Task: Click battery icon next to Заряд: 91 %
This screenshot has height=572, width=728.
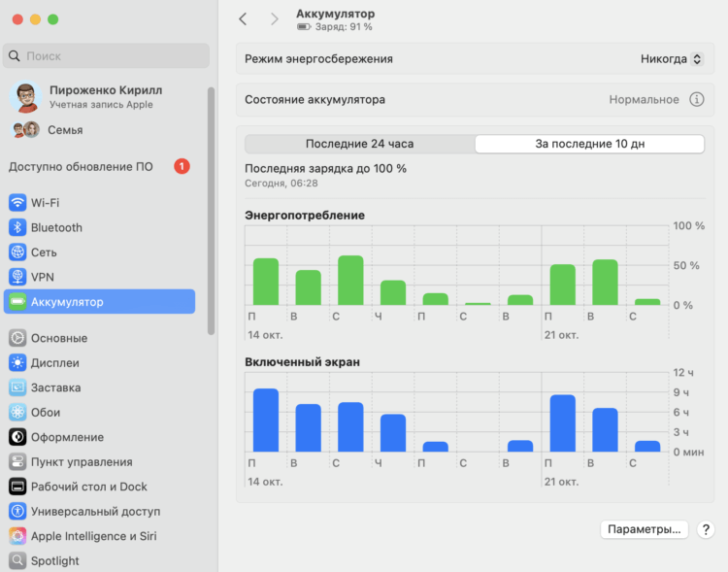Action: [304, 27]
